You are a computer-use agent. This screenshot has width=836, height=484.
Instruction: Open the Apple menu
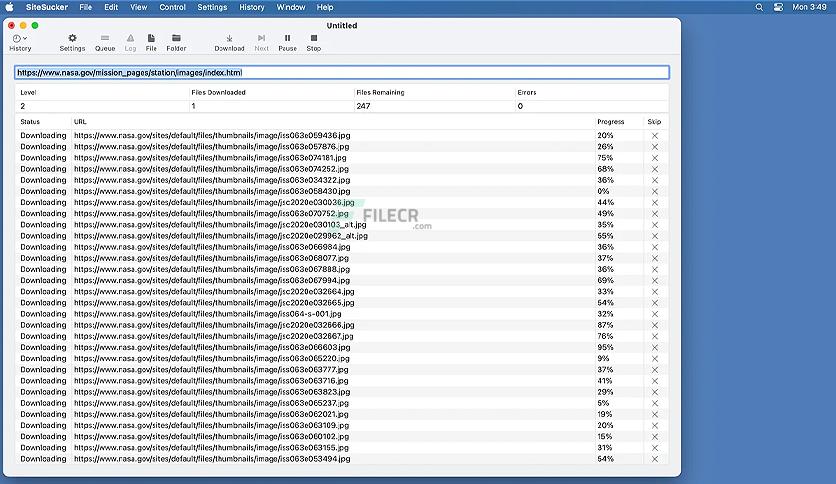(10, 7)
